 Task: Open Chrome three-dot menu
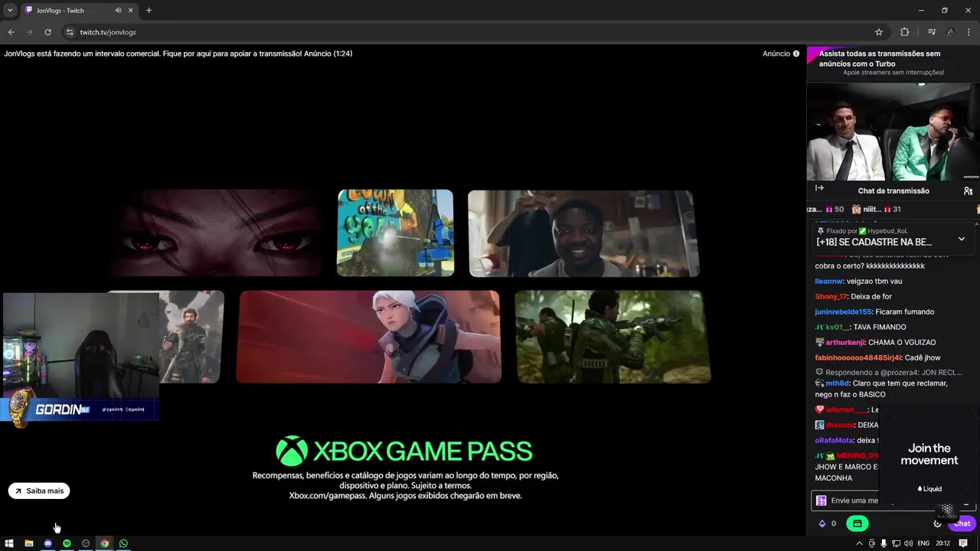[x=969, y=32]
